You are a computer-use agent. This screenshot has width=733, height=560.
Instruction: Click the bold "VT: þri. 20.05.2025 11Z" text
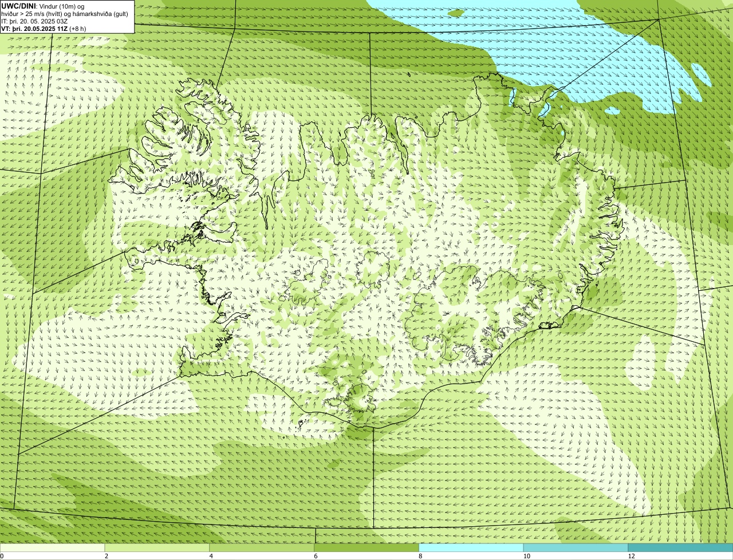click(34, 29)
